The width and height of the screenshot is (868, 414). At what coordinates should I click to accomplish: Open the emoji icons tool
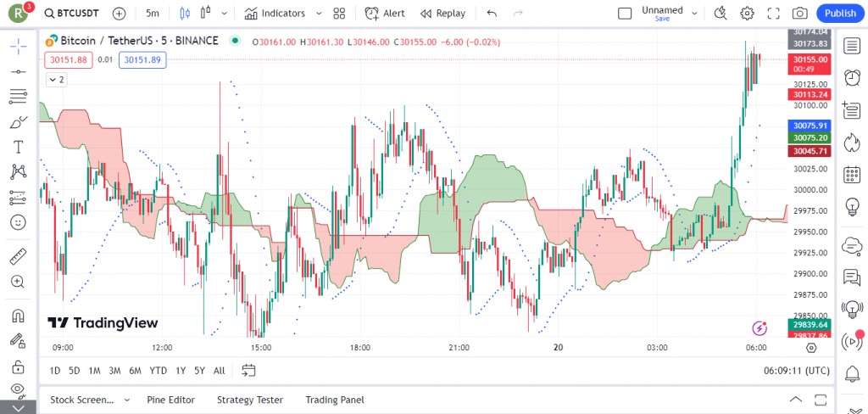pyautogui.click(x=19, y=222)
